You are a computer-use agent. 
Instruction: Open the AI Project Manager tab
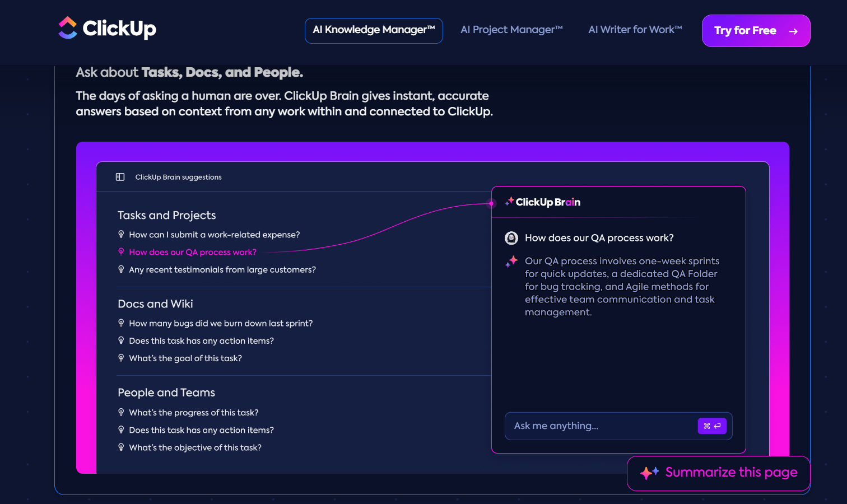coord(510,30)
